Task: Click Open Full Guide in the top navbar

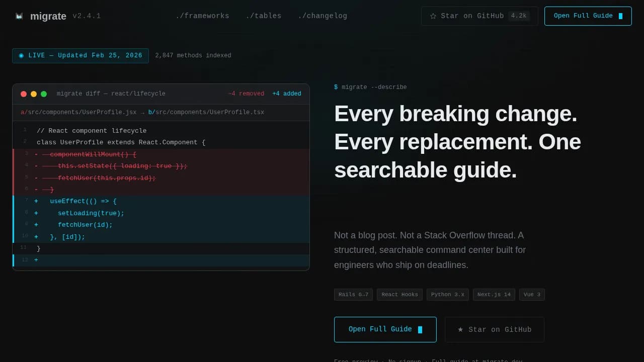Action: [588, 16]
